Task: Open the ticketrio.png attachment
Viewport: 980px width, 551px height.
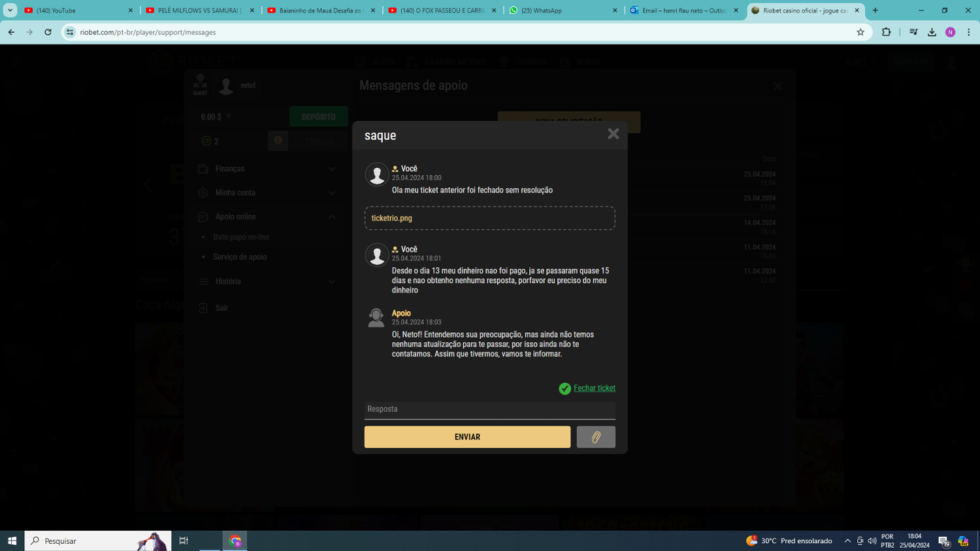Action: coord(392,218)
